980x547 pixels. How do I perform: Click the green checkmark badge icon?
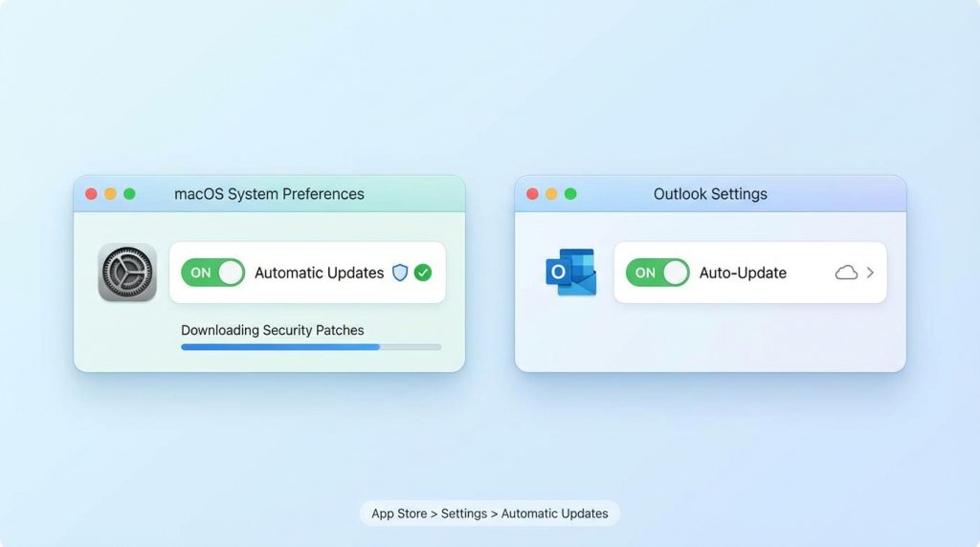pyautogui.click(x=423, y=273)
